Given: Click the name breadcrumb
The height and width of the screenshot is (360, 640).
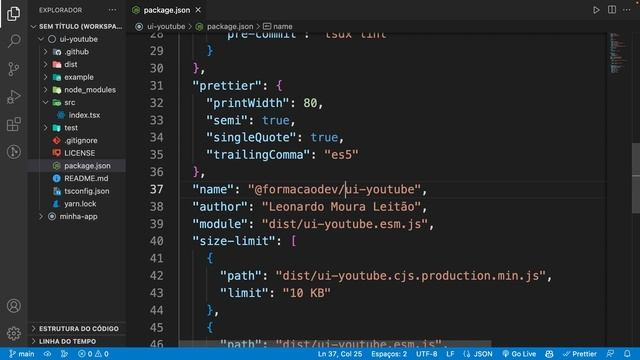Looking at the screenshot, I should [282, 27].
